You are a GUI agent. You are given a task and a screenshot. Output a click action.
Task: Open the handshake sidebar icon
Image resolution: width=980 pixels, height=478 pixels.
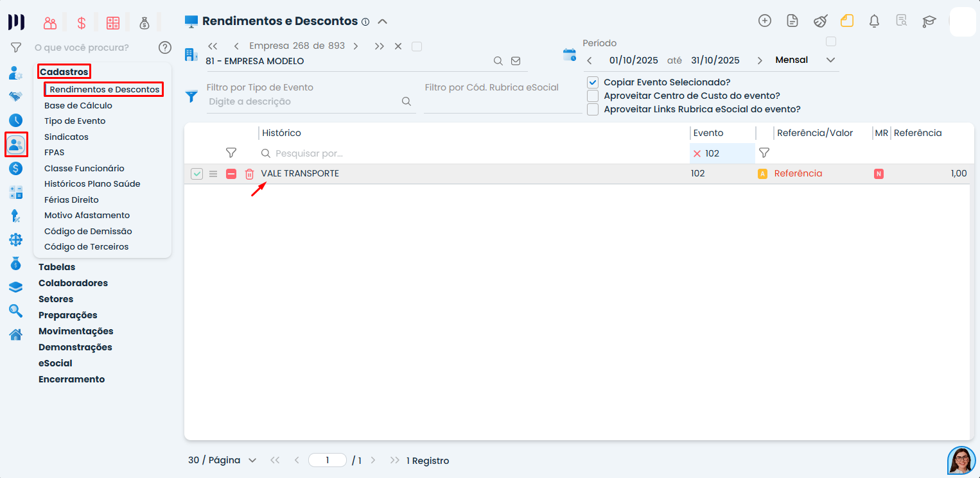click(x=16, y=96)
